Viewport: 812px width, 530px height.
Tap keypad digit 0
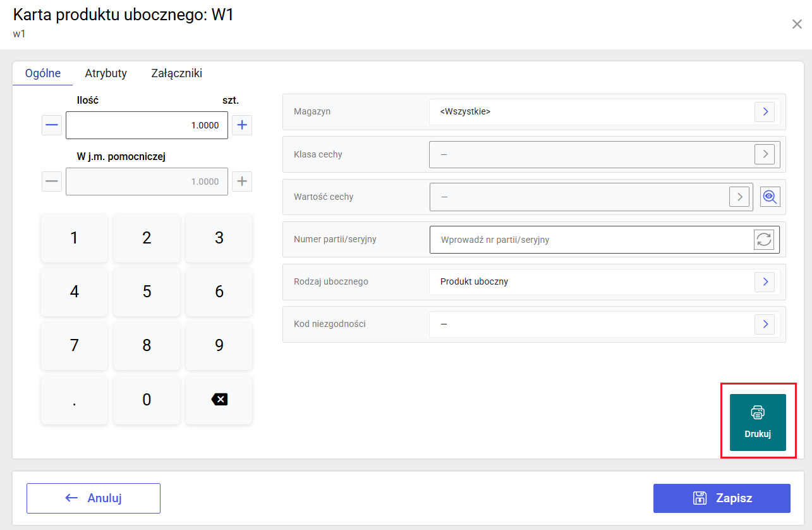tap(147, 399)
